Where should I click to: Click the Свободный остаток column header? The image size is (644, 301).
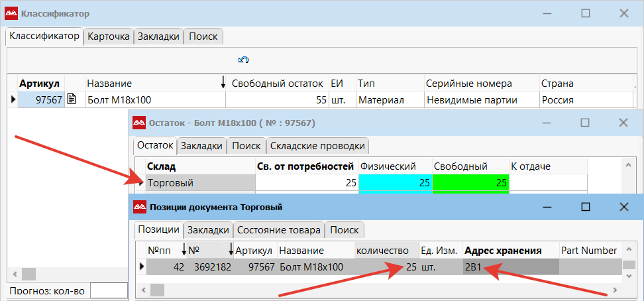coord(277,84)
